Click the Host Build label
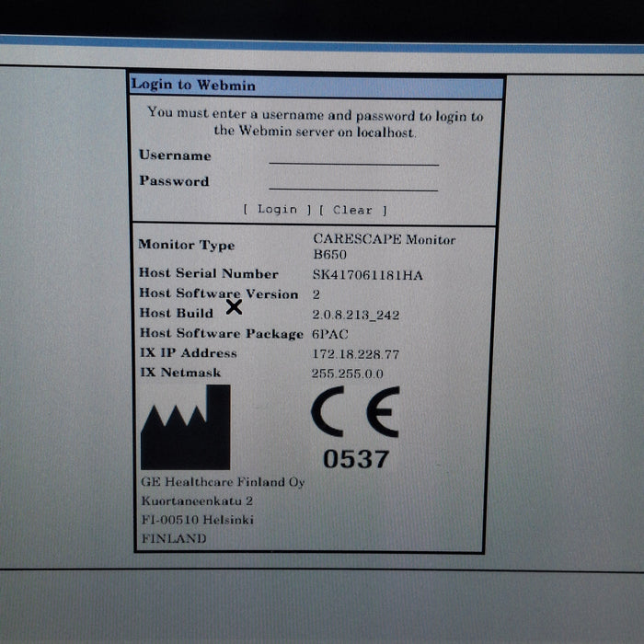This screenshot has height=644, width=644. pyautogui.click(x=177, y=313)
